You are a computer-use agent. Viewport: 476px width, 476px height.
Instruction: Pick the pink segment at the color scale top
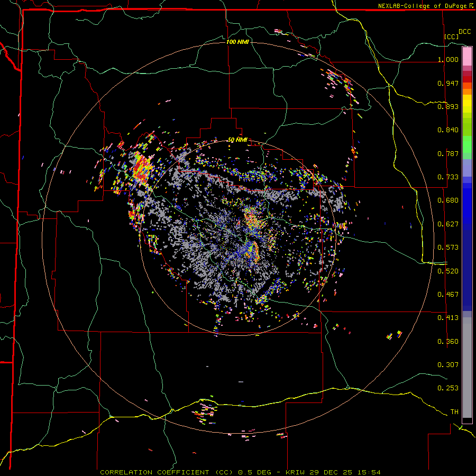(467, 56)
